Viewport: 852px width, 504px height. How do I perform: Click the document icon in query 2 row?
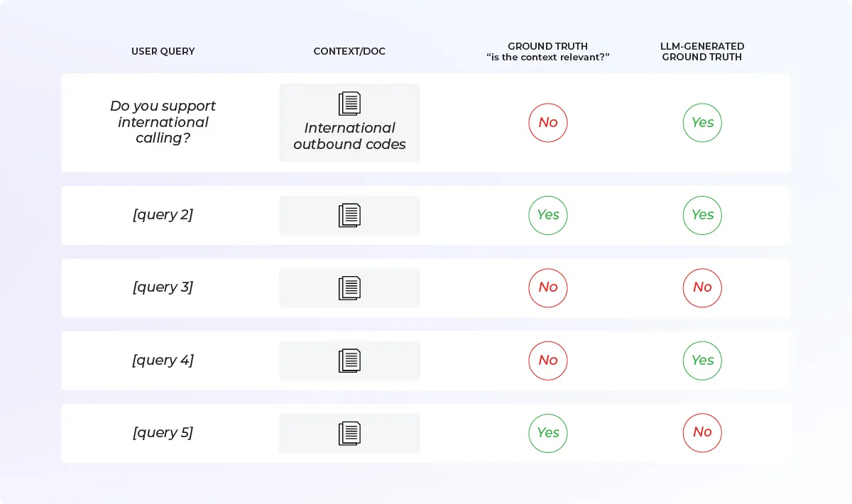[349, 215]
